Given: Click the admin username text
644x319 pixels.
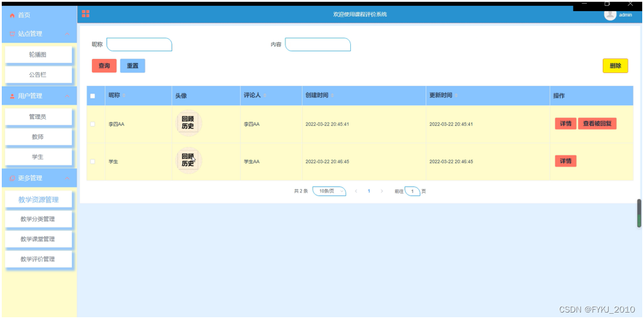Looking at the screenshot, I should click(625, 15).
